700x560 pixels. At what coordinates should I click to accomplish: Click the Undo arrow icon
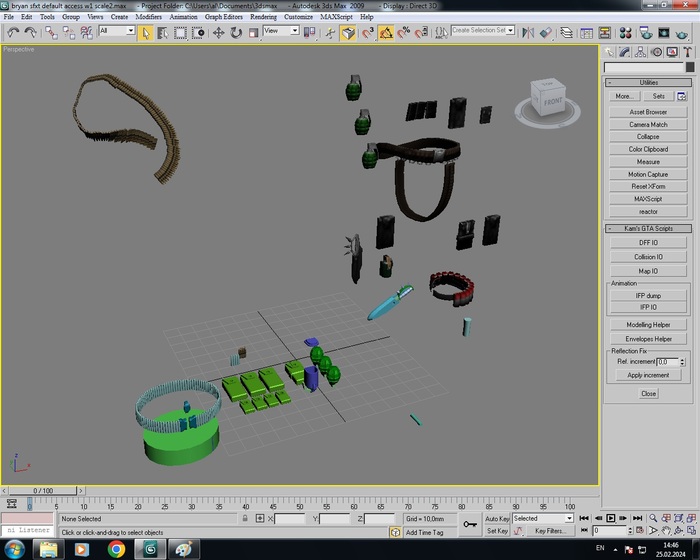13,32
